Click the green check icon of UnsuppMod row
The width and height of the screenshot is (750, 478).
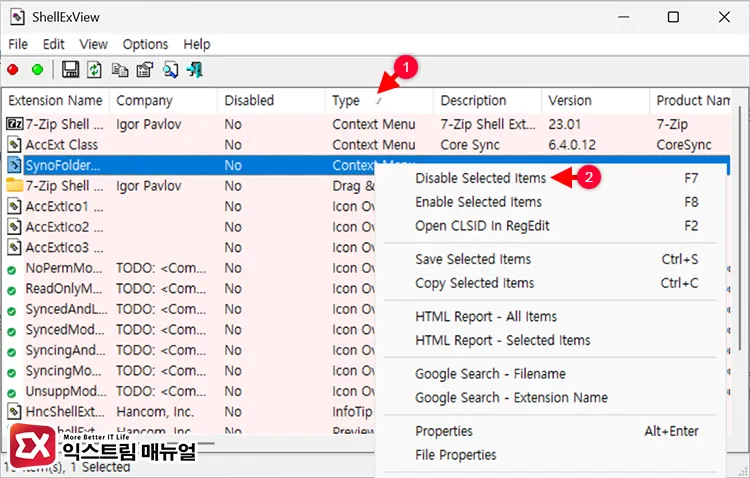point(11,393)
